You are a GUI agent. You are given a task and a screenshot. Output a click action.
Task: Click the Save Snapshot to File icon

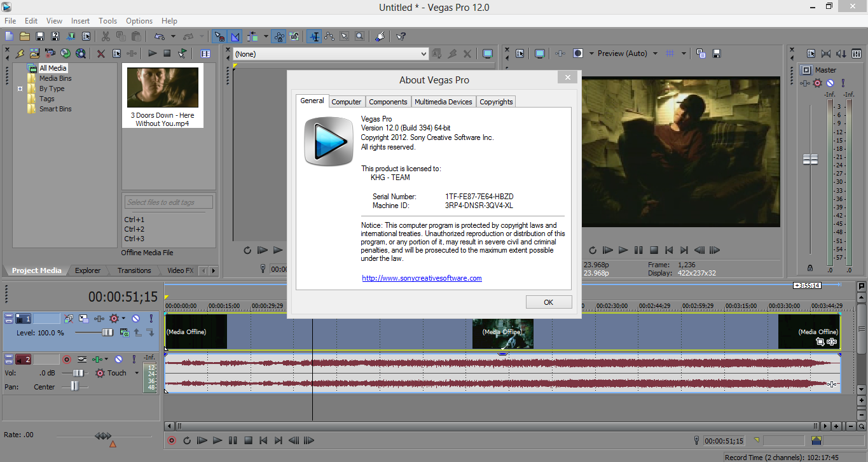click(717, 53)
